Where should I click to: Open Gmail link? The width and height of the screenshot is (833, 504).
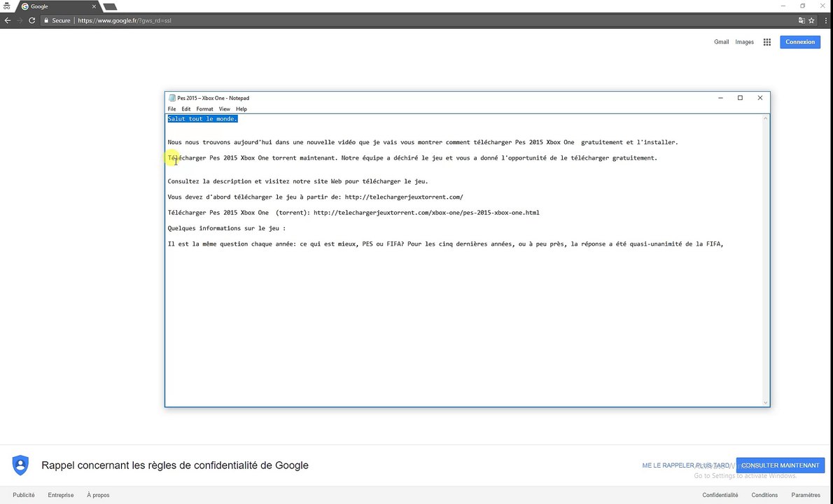tap(721, 42)
